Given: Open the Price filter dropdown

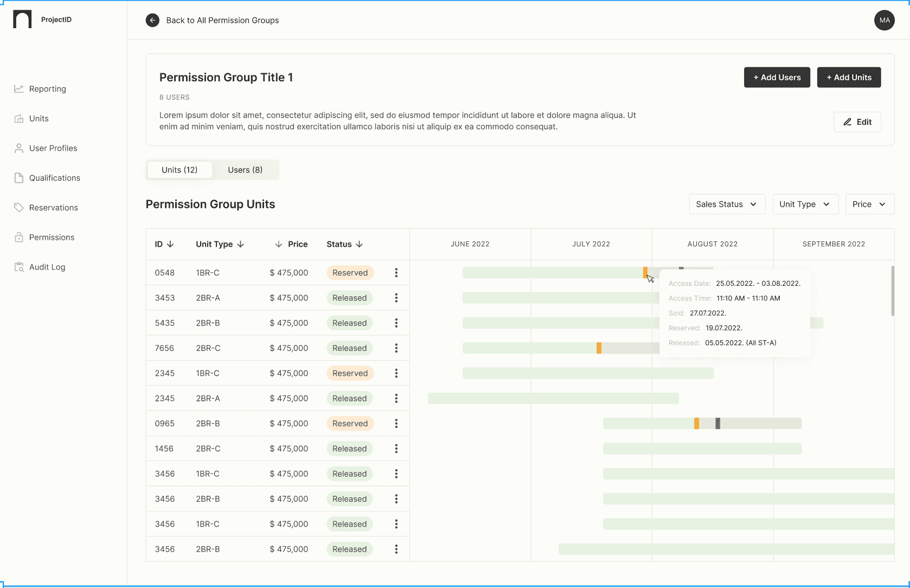Looking at the screenshot, I should 869,204.
